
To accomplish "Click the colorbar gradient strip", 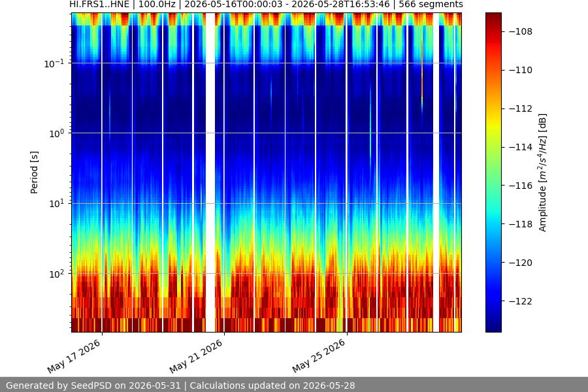I will [x=493, y=172].
